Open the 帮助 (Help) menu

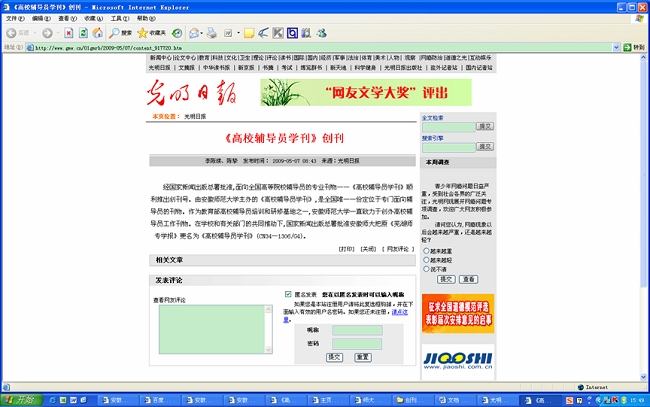point(146,19)
